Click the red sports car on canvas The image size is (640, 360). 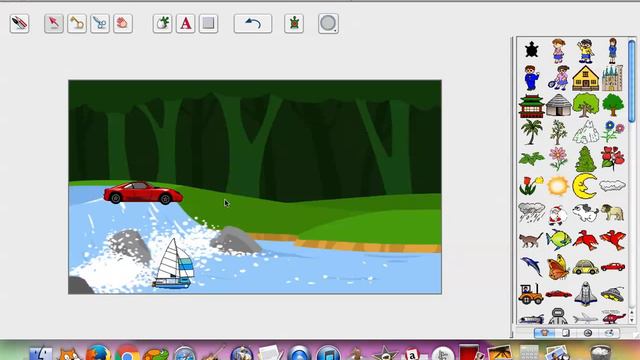(143, 193)
